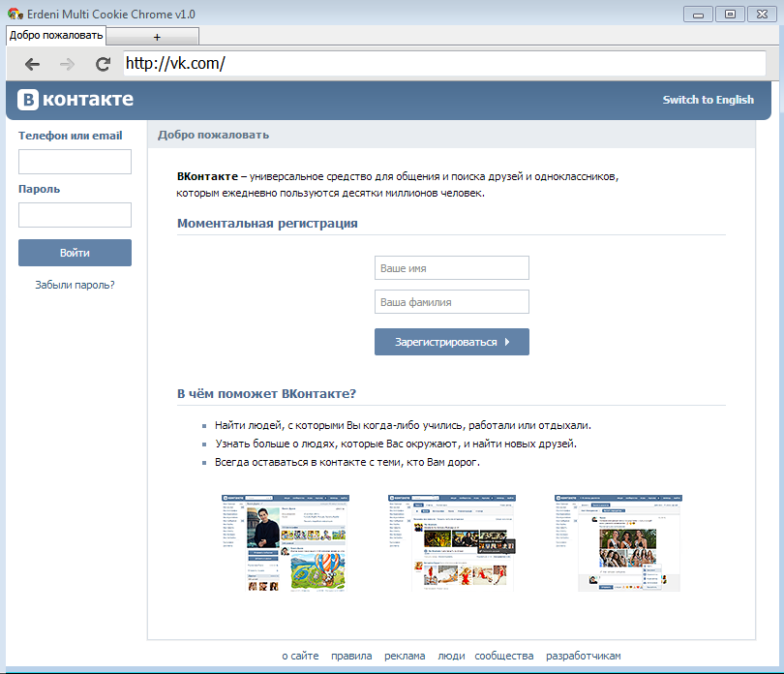The width and height of the screenshot is (784, 674).
Task: Open the правила footer link
Action: (x=351, y=656)
